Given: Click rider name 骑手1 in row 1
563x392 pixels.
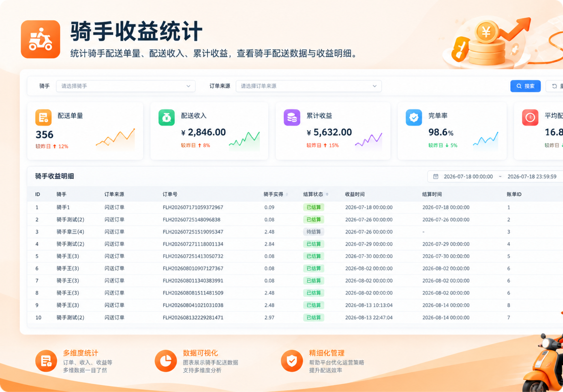Looking at the screenshot, I should [x=63, y=207].
